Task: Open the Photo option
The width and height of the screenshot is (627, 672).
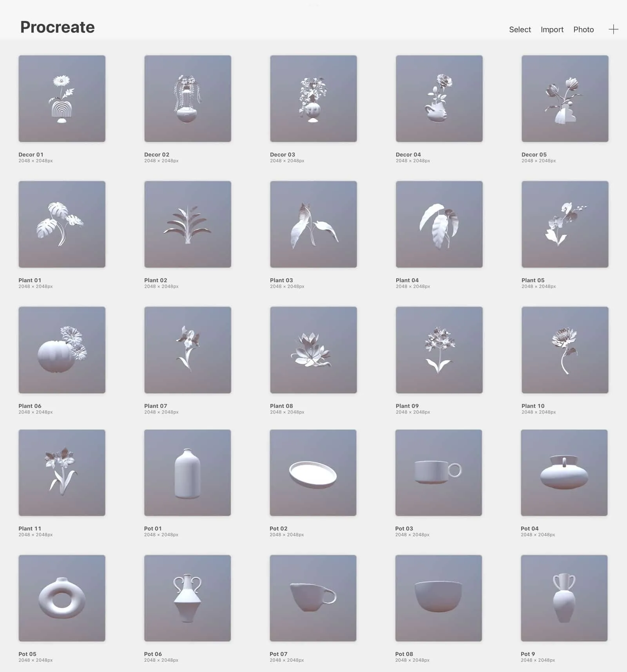Action: click(584, 29)
